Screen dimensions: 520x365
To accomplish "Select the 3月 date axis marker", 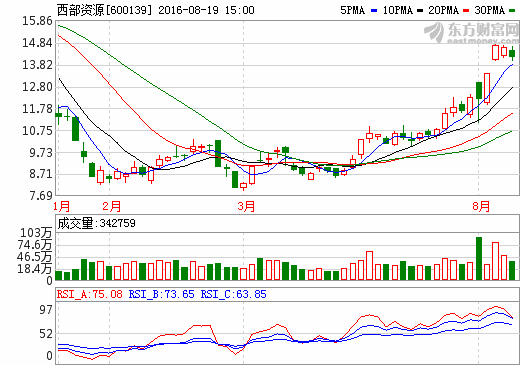I will click(246, 206).
